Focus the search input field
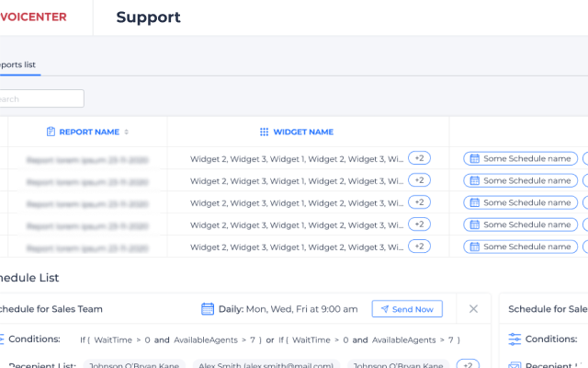Screen dimensions: 588x368 (41, 98)
